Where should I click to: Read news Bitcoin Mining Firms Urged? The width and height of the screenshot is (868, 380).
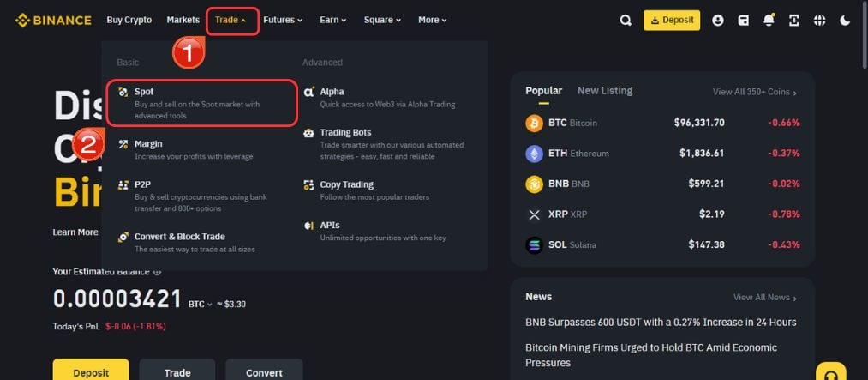[x=651, y=355]
